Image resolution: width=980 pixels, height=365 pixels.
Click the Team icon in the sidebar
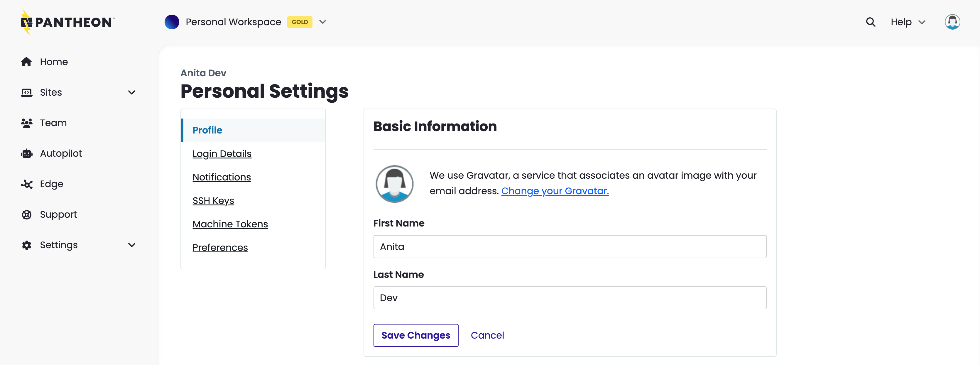pos(26,123)
